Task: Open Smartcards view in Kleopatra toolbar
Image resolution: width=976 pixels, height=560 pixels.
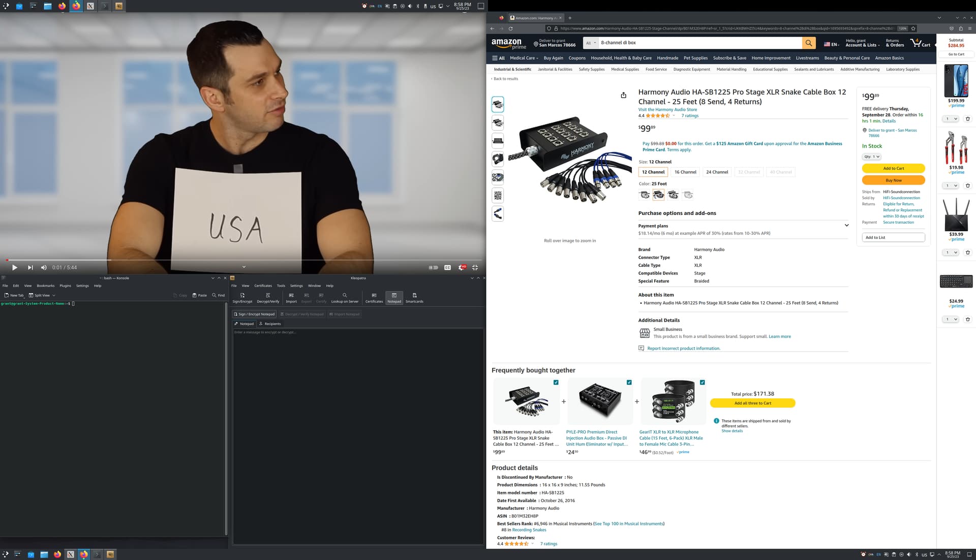Action: click(x=414, y=298)
